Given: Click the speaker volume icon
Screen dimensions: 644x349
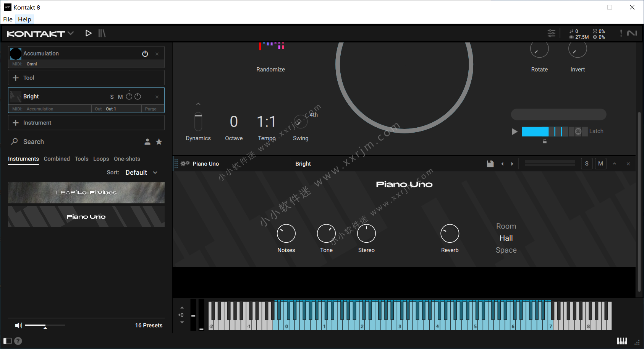Looking at the screenshot, I should point(18,325).
